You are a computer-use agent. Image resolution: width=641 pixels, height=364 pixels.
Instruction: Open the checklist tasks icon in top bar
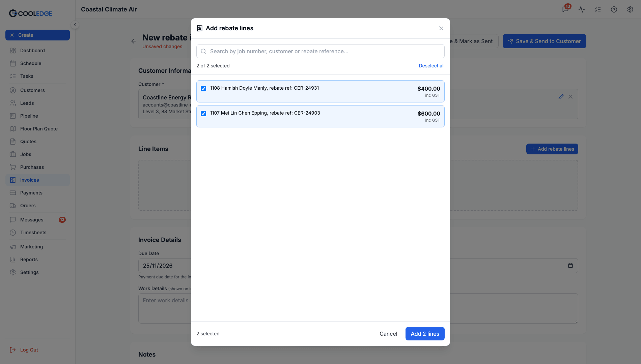pyautogui.click(x=598, y=9)
